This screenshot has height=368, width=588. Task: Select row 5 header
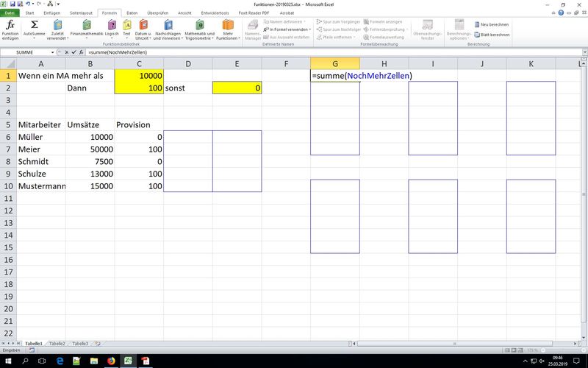pyautogui.click(x=8, y=124)
